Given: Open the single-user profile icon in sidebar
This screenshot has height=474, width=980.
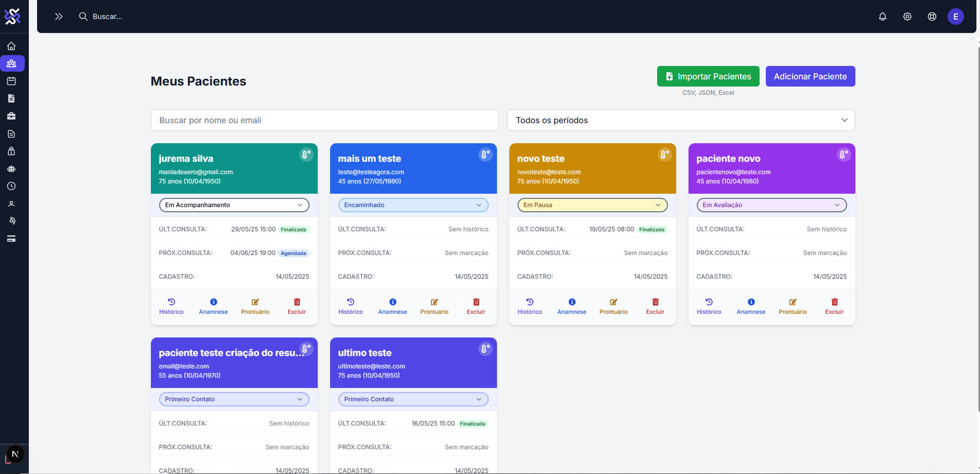Looking at the screenshot, I should tap(11, 204).
